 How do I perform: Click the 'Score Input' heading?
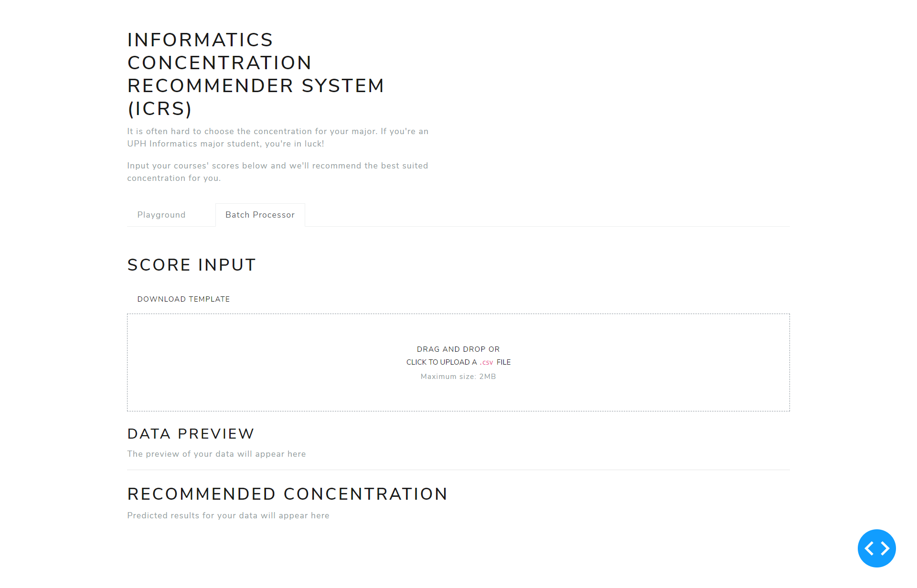[192, 265]
